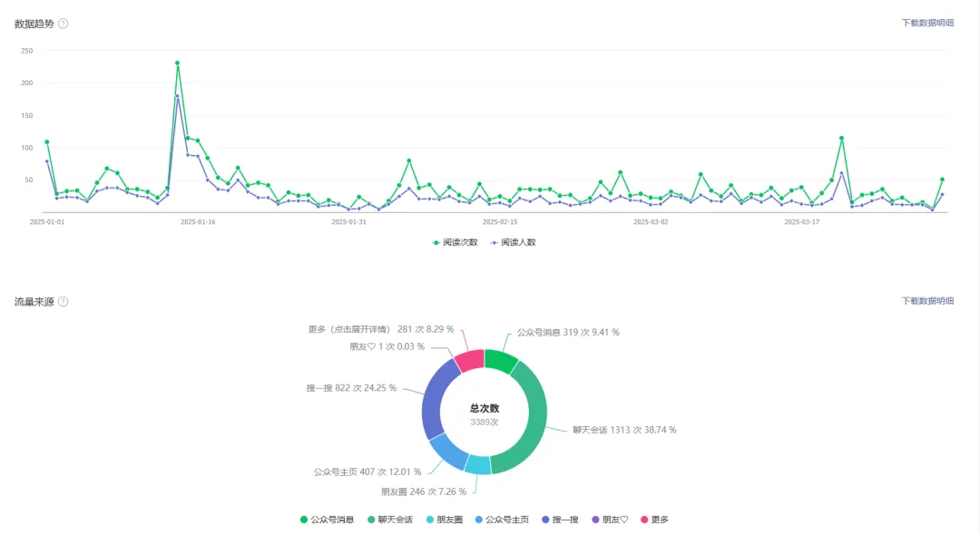Click the 250 y-axis value

[27, 51]
